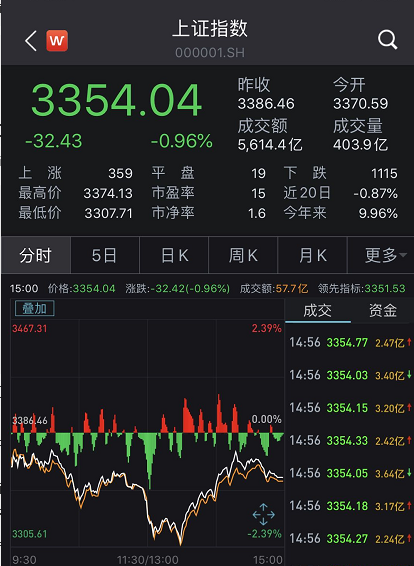Image resolution: width=414 pixels, height=566 pixels.
Task: Open the red W app icon
Action: tap(57, 40)
